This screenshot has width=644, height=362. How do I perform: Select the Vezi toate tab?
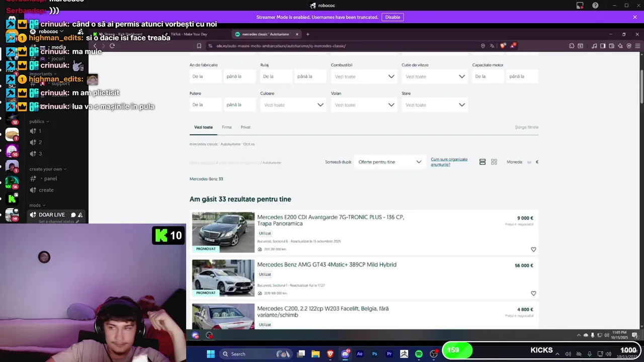click(203, 127)
